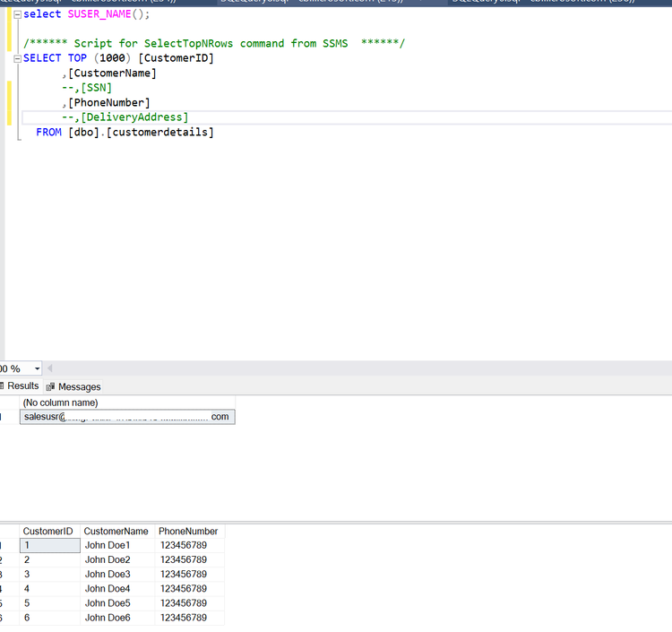Select phone number cell in John Doe4 row
672x632 pixels.
(x=189, y=589)
